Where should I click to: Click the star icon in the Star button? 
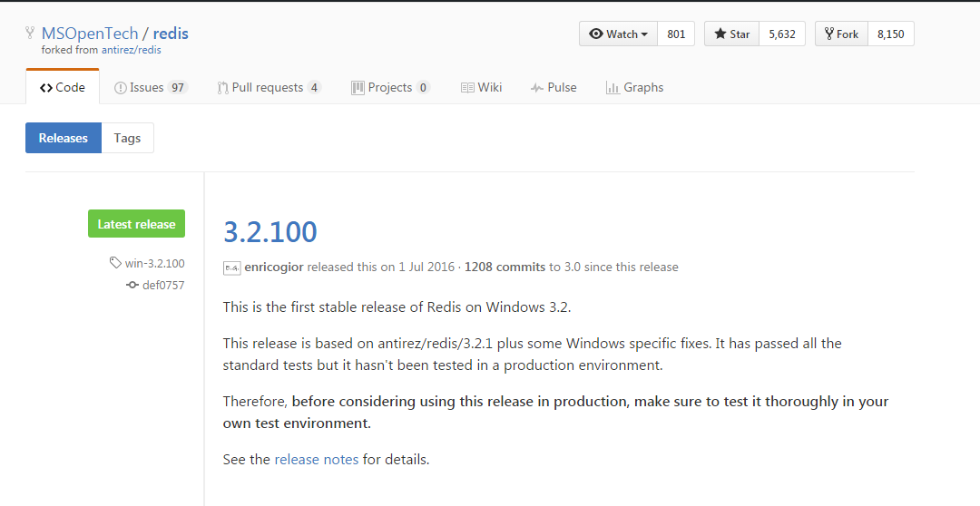pyautogui.click(x=720, y=34)
